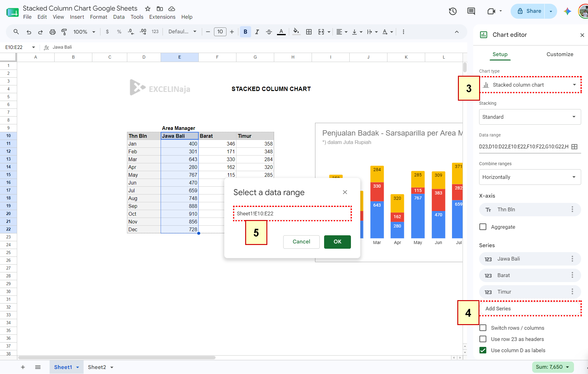Open options for the Jawa Bali series
The height and width of the screenshot is (374, 588).
[x=572, y=259]
